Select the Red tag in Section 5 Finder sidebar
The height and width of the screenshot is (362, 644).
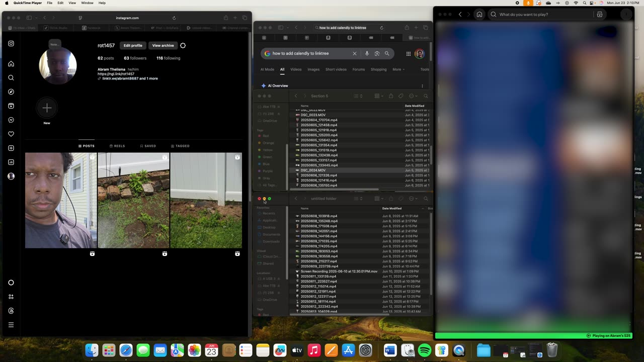[x=266, y=136]
